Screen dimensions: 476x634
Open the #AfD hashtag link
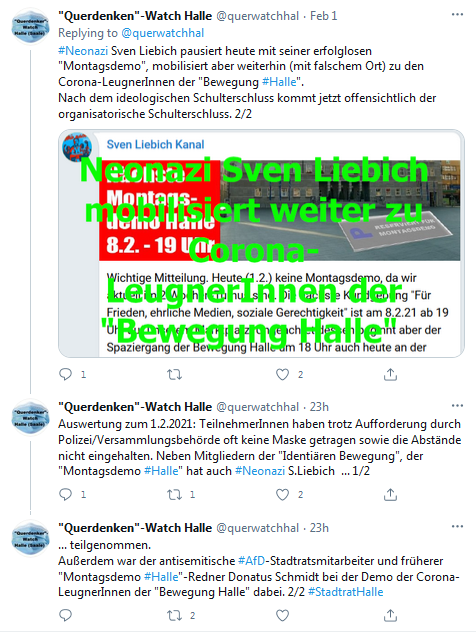pyautogui.click(x=252, y=561)
